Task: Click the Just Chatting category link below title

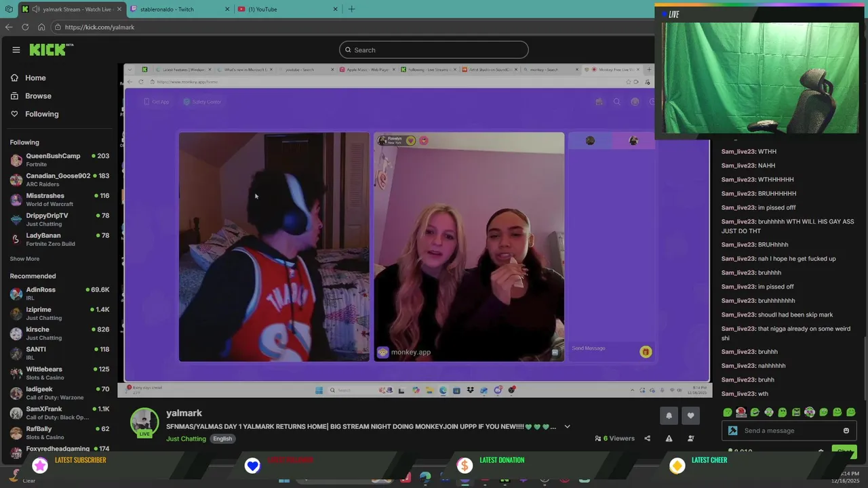Action: coord(186,439)
